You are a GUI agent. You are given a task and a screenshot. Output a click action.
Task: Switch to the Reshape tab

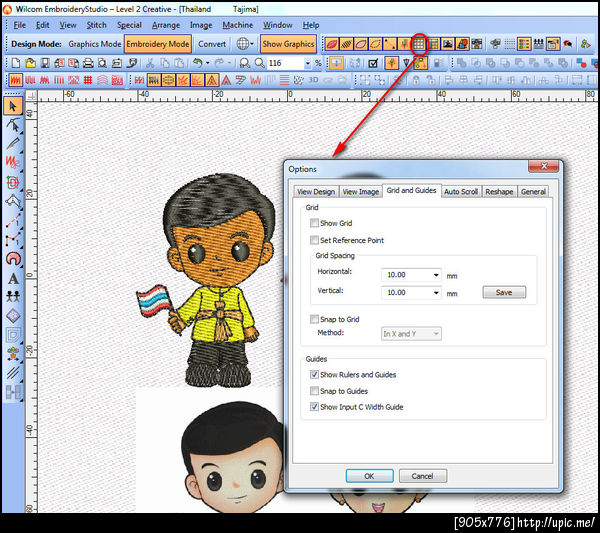[x=499, y=192]
